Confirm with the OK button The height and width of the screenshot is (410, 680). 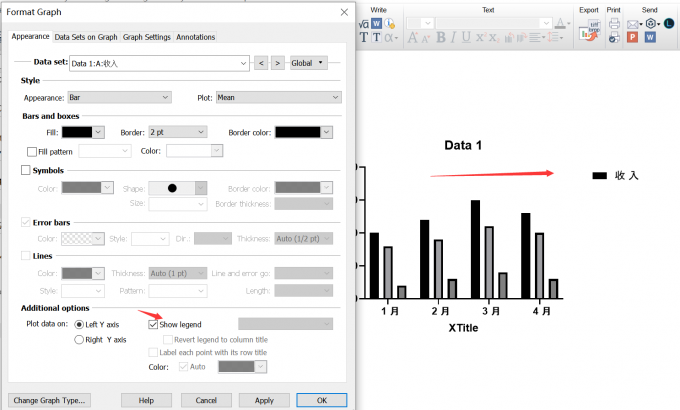coord(322,400)
